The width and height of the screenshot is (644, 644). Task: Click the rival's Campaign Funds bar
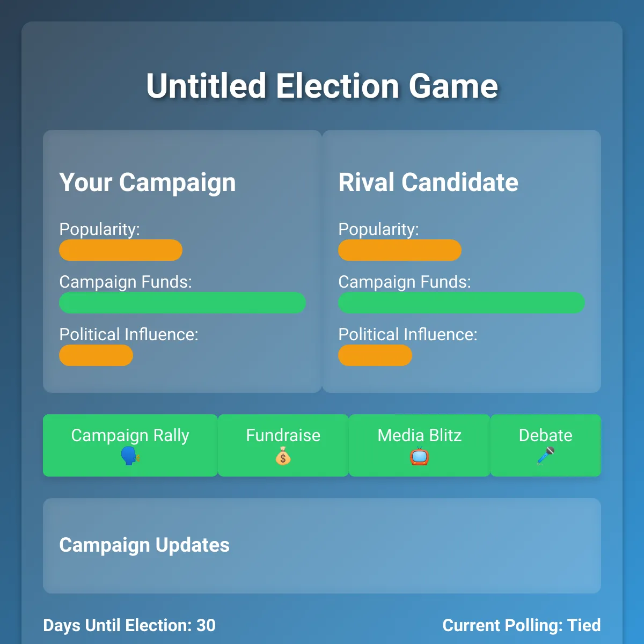click(462, 303)
